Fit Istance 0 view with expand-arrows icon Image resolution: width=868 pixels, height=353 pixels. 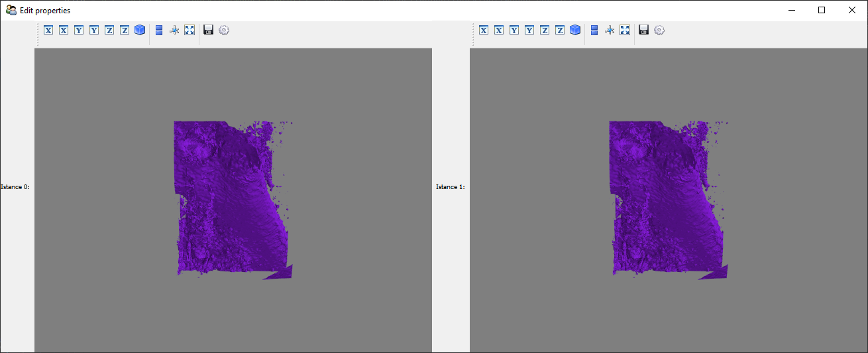(x=190, y=30)
